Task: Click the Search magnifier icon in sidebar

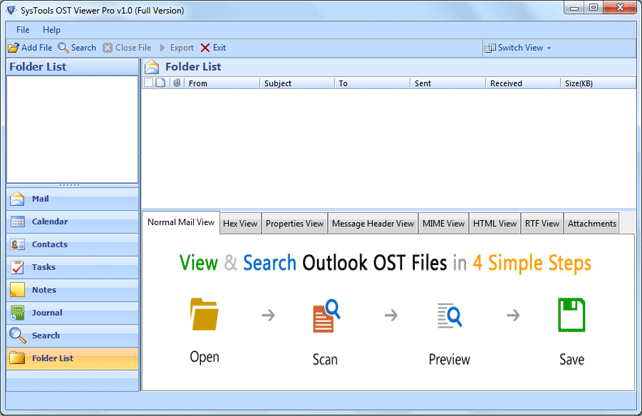Action: (x=17, y=335)
